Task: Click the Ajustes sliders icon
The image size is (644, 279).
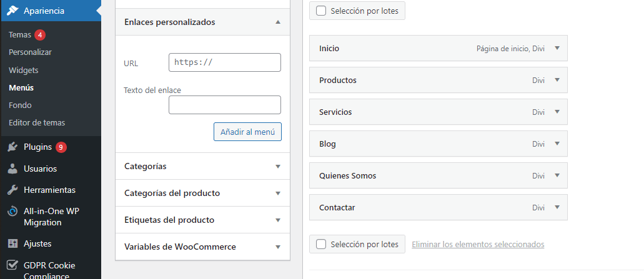Action: coord(12,243)
